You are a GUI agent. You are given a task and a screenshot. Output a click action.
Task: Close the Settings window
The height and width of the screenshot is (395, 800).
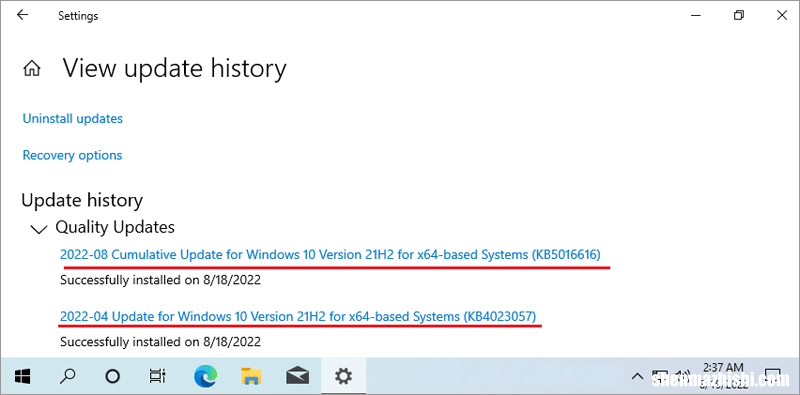(x=782, y=15)
